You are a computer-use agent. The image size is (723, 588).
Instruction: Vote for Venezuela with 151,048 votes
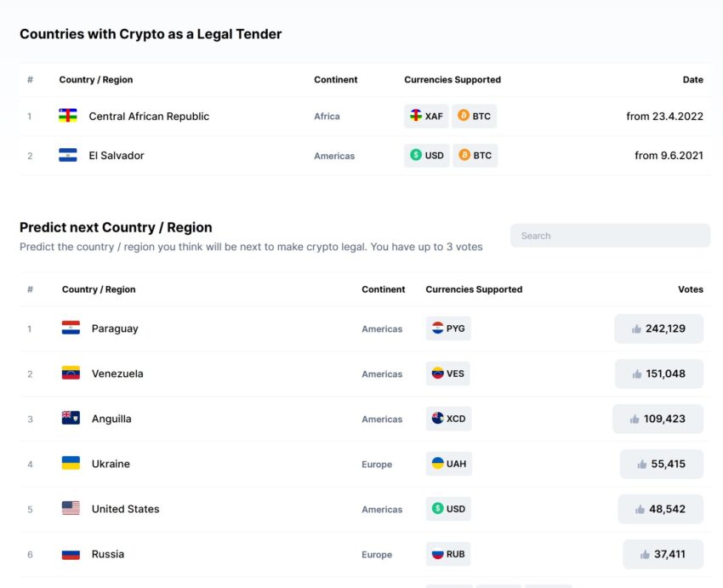pyautogui.click(x=659, y=374)
